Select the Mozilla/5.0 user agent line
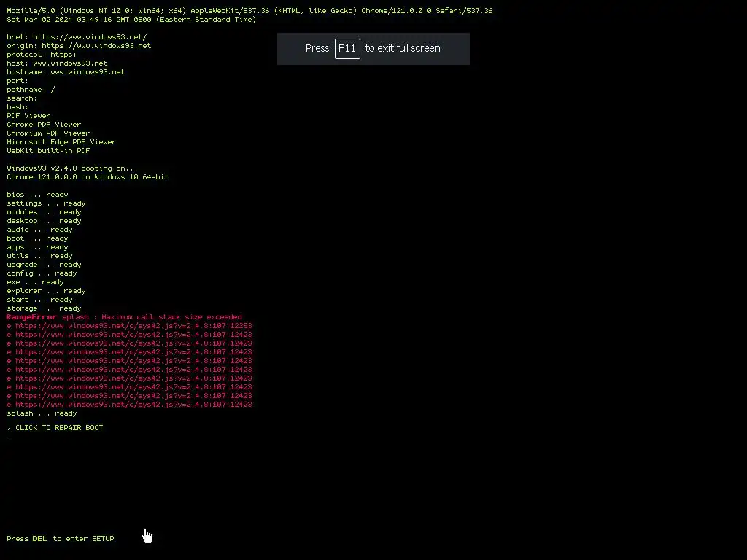 pos(249,10)
